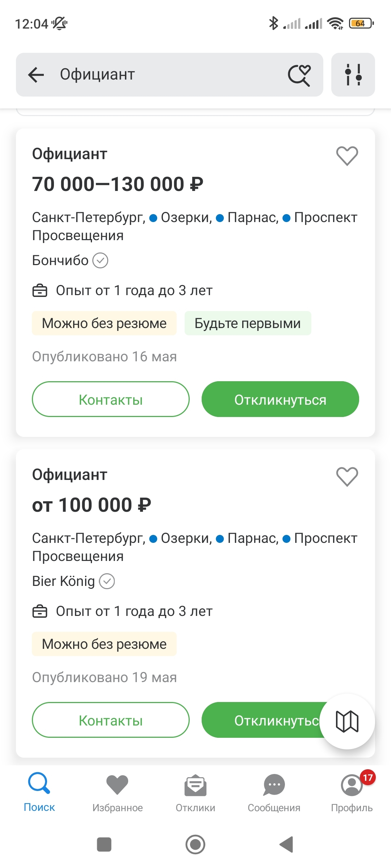The image size is (391, 868).
Task: Respond to the 70 000—130 000 ₽ vacancy
Action: pos(280,399)
